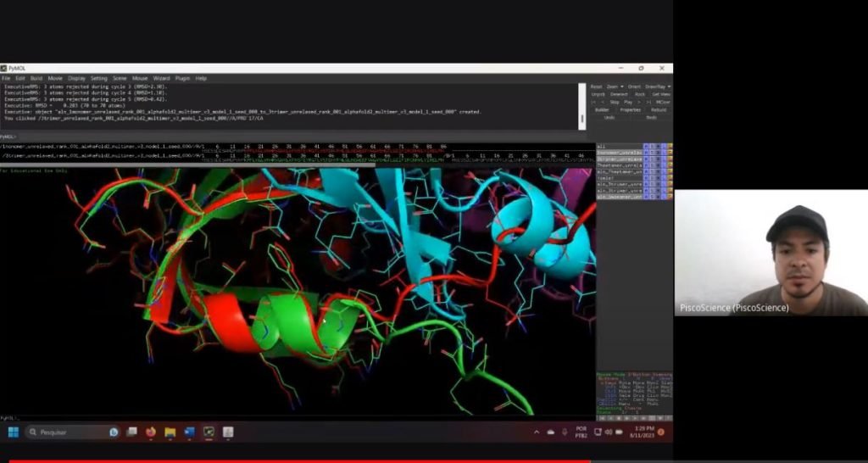This screenshot has height=463, width=868.
Task: Toggle display of the aln_7heptamer_un object
Action: click(619, 171)
